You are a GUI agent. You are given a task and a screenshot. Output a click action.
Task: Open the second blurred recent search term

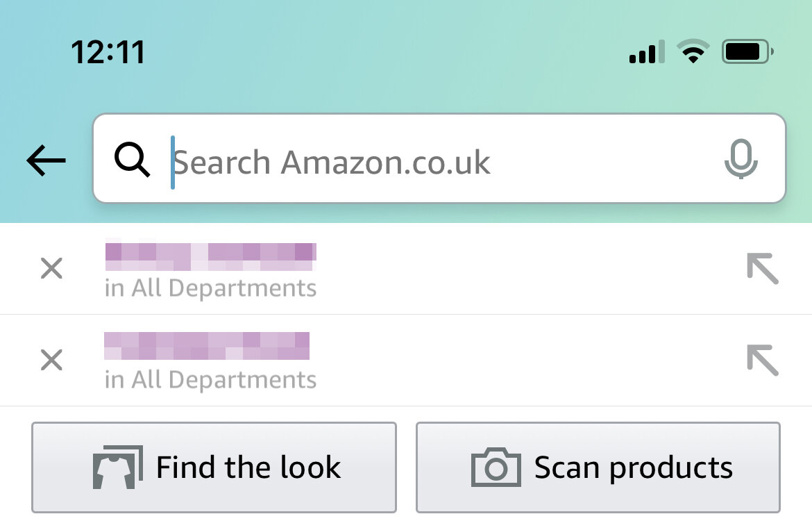[x=207, y=345]
